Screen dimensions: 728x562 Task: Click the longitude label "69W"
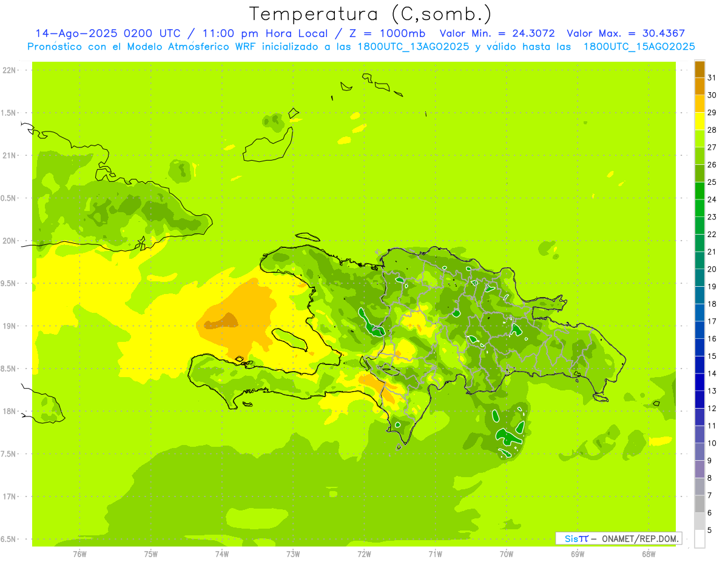[578, 554]
